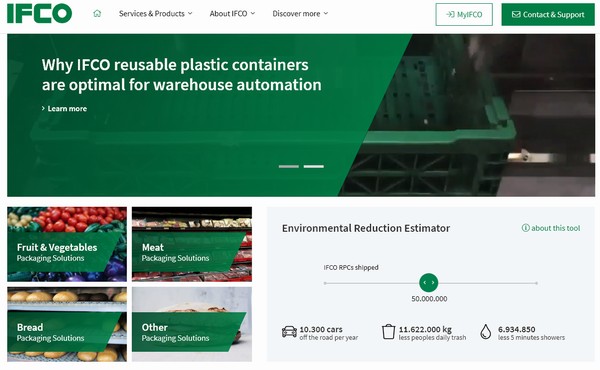600x370 pixels.
Task: Open the MyIFCO login button
Action: coord(464,15)
